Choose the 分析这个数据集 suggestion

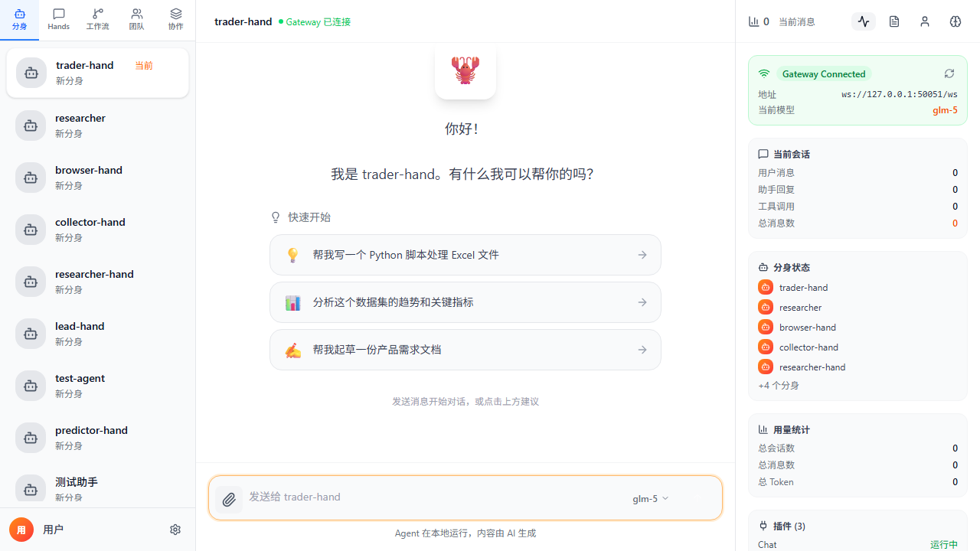(x=465, y=302)
